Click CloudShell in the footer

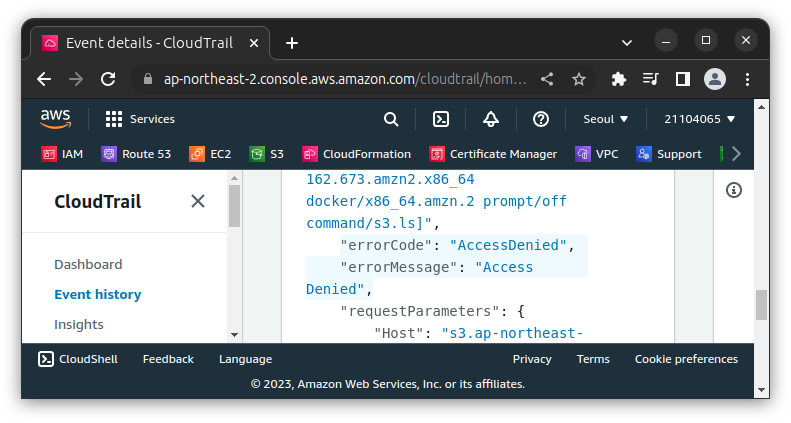click(x=78, y=359)
